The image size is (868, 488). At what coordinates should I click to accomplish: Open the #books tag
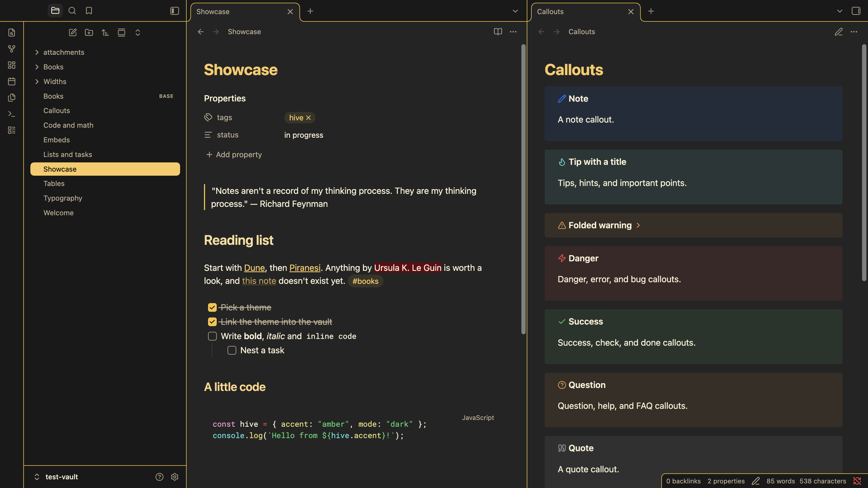[x=365, y=281]
